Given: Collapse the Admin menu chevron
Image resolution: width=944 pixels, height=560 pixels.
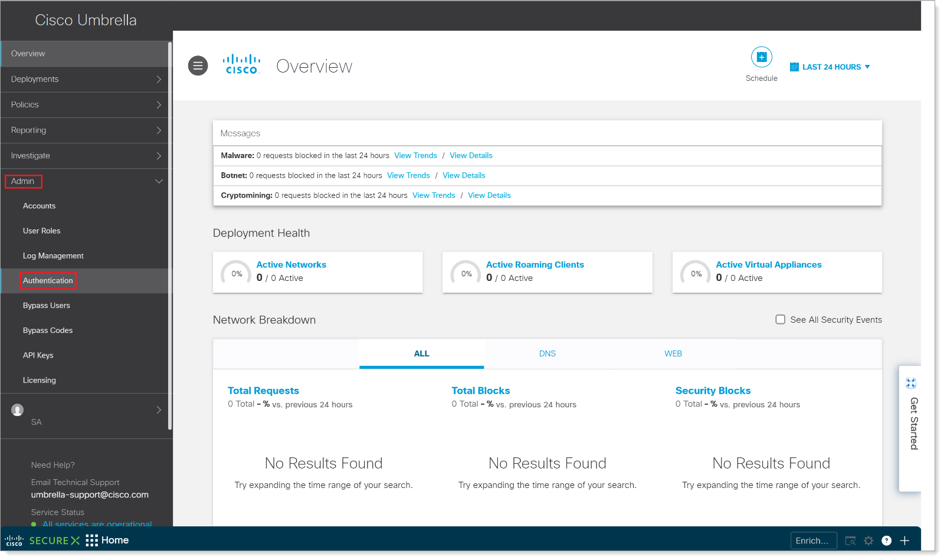Looking at the screenshot, I should [x=159, y=181].
